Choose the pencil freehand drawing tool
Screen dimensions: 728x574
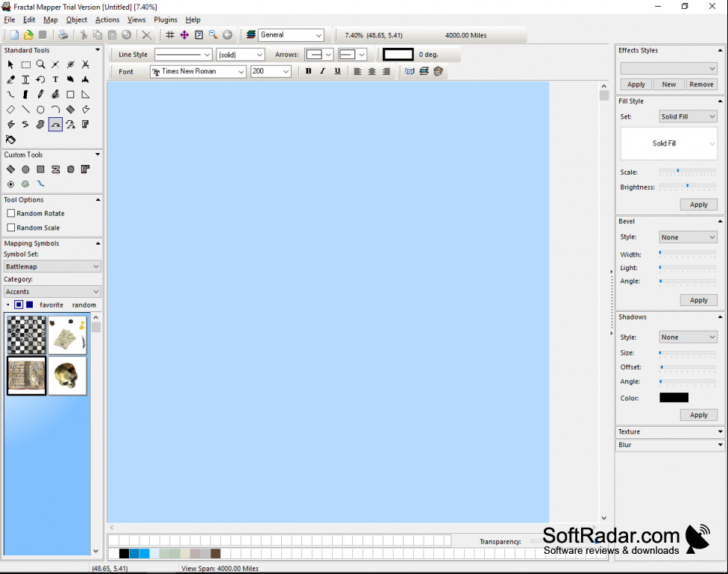click(x=40, y=94)
